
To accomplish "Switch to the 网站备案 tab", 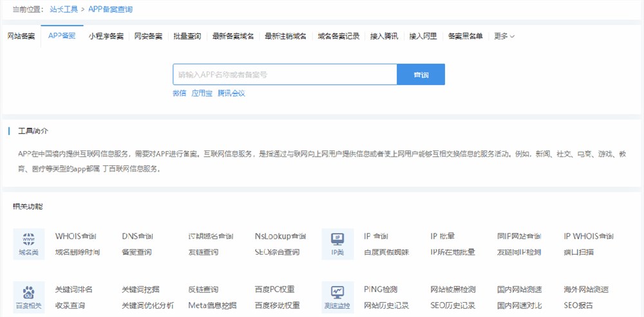I will tap(21, 36).
